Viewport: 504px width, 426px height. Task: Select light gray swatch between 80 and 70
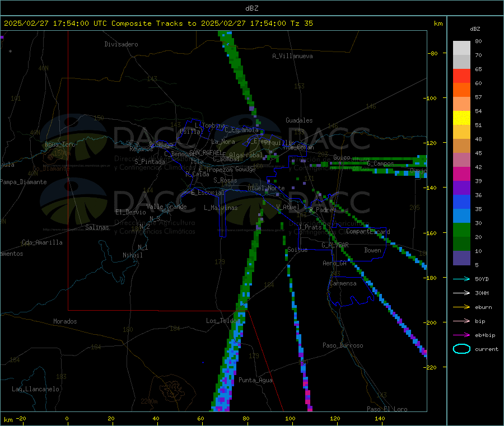(461, 48)
